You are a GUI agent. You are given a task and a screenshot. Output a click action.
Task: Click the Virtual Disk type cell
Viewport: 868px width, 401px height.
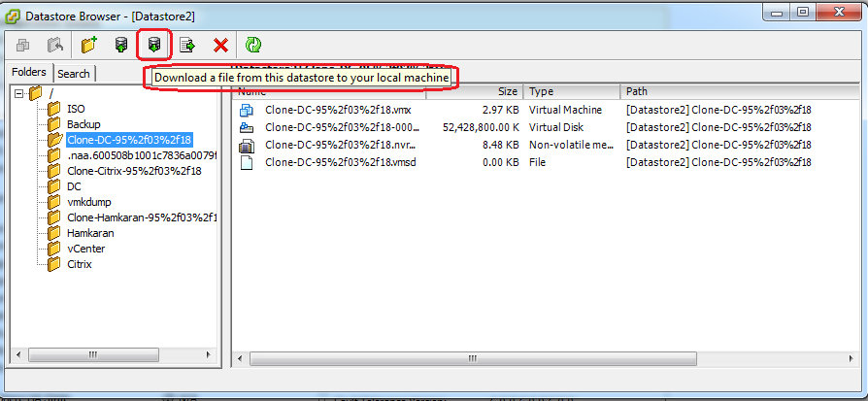(x=555, y=128)
